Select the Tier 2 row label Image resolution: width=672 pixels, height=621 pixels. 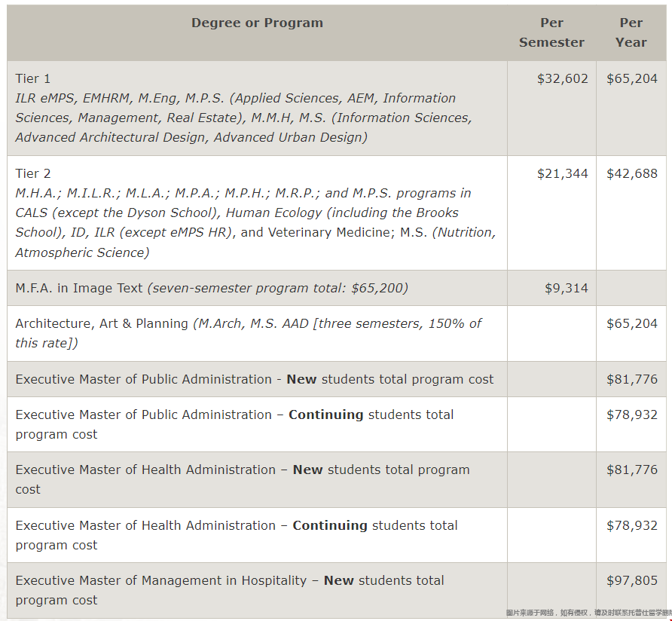coord(33,173)
